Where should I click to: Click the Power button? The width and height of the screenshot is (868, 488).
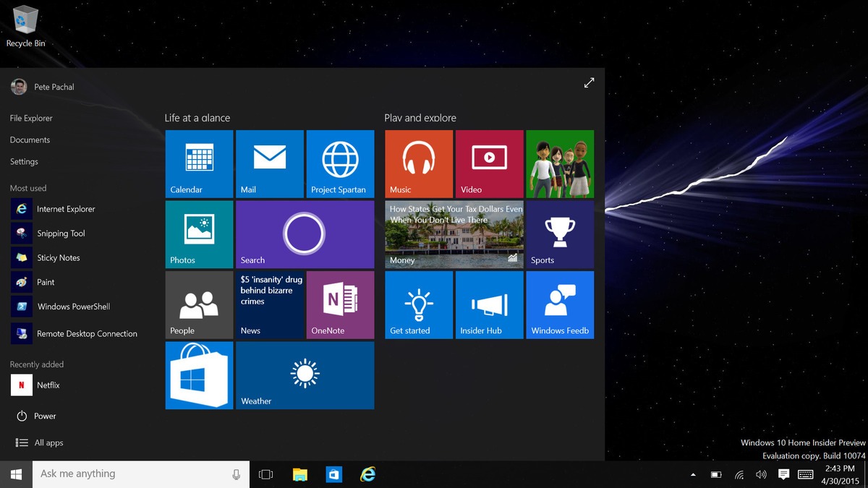tap(35, 416)
